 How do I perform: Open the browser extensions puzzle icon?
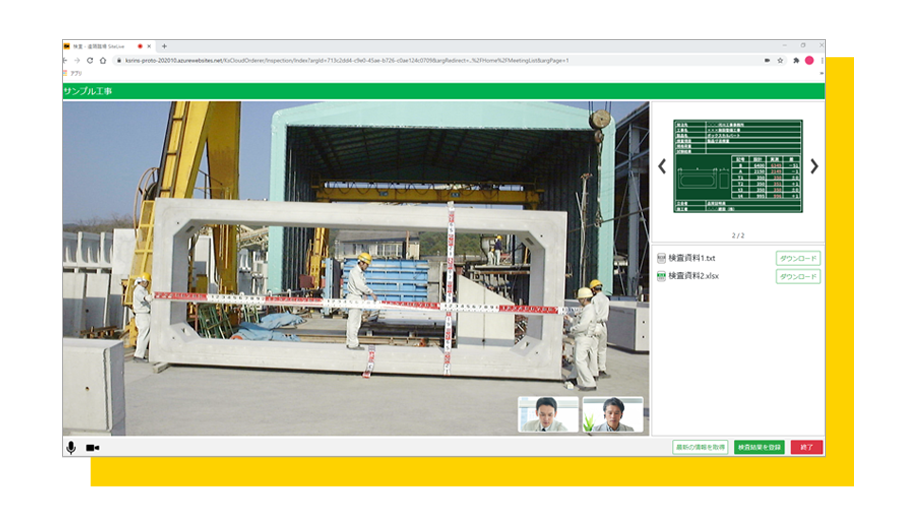(x=796, y=60)
